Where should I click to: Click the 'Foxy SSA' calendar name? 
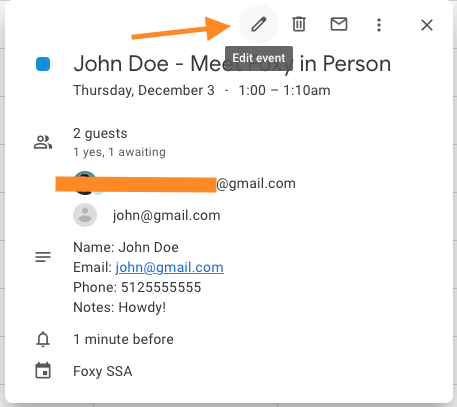tap(103, 371)
